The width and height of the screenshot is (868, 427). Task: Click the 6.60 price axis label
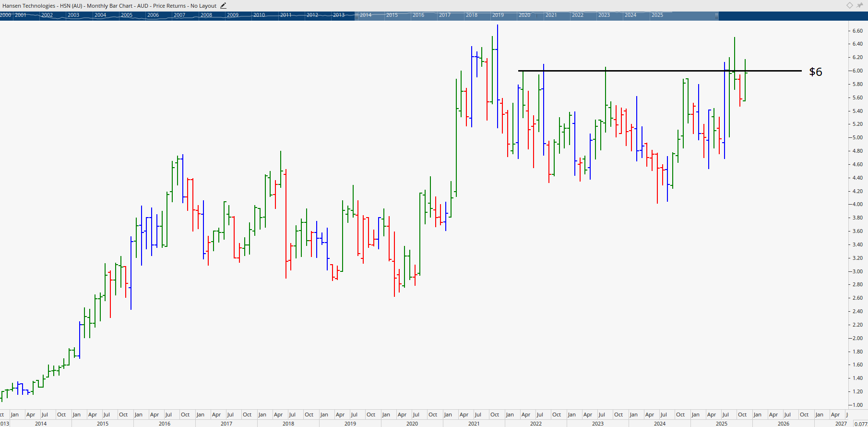857,31
